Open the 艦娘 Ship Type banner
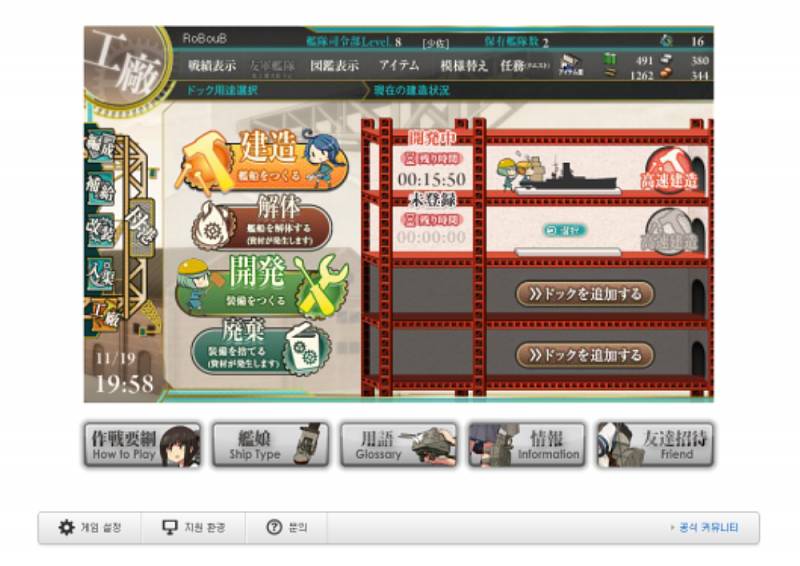 (270, 445)
